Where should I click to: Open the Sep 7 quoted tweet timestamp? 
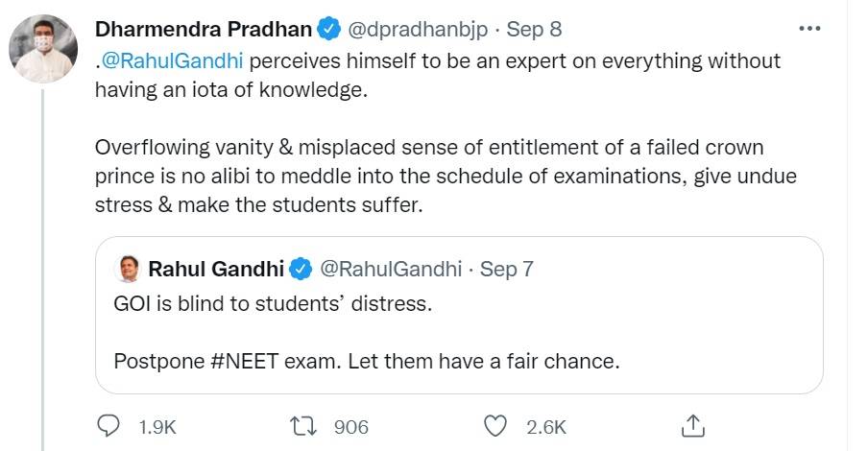point(506,270)
